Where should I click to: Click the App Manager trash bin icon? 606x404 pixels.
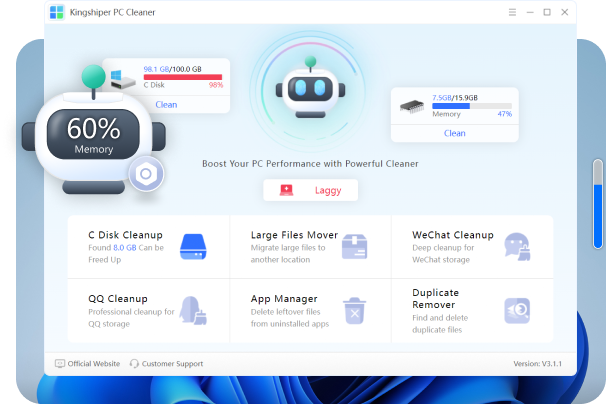(355, 310)
